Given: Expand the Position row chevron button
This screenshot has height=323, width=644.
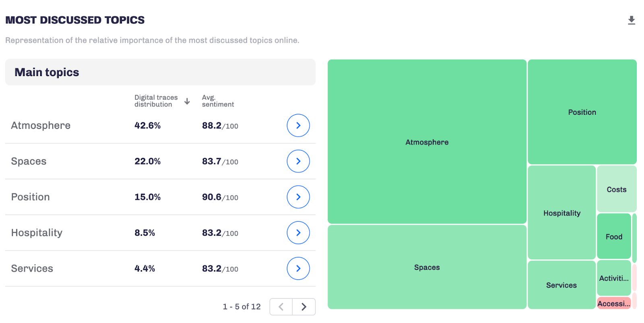Looking at the screenshot, I should point(298,197).
